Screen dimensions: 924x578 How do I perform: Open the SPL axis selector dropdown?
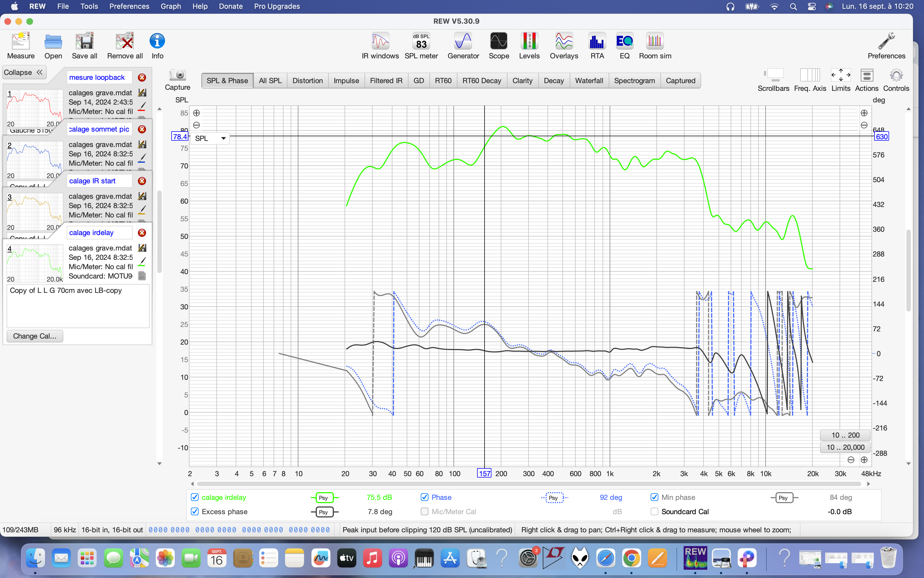(x=210, y=138)
